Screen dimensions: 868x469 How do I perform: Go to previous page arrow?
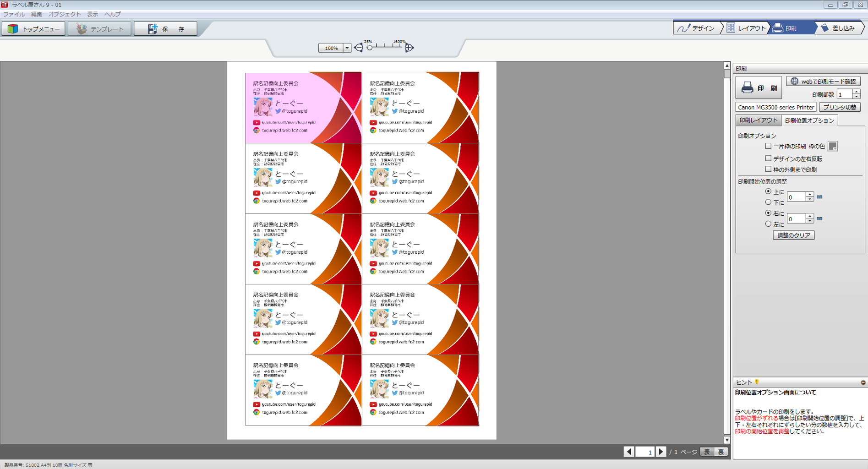(629, 452)
